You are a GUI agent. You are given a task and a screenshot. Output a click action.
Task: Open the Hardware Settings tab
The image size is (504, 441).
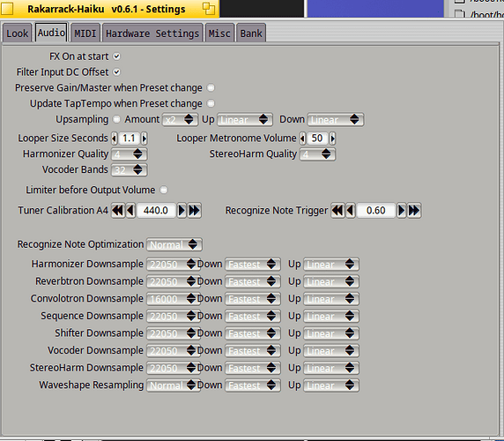click(x=152, y=33)
